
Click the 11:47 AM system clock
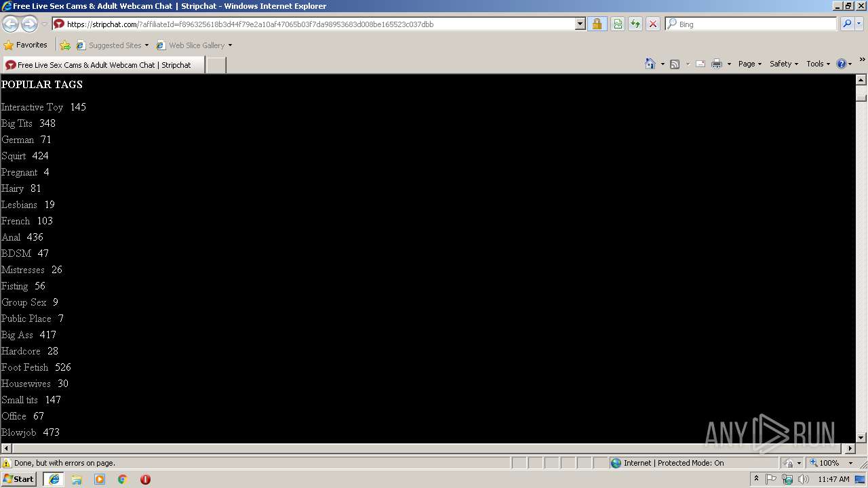(833, 479)
